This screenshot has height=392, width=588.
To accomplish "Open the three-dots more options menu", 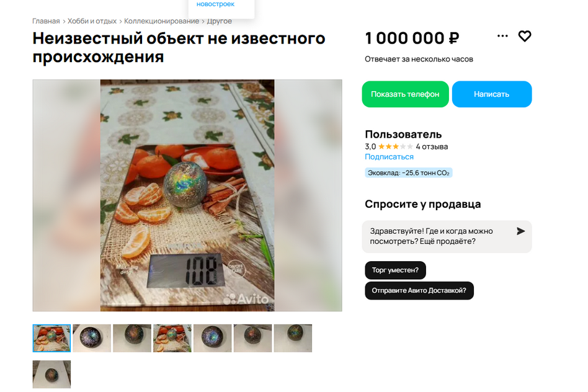I will coord(502,36).
